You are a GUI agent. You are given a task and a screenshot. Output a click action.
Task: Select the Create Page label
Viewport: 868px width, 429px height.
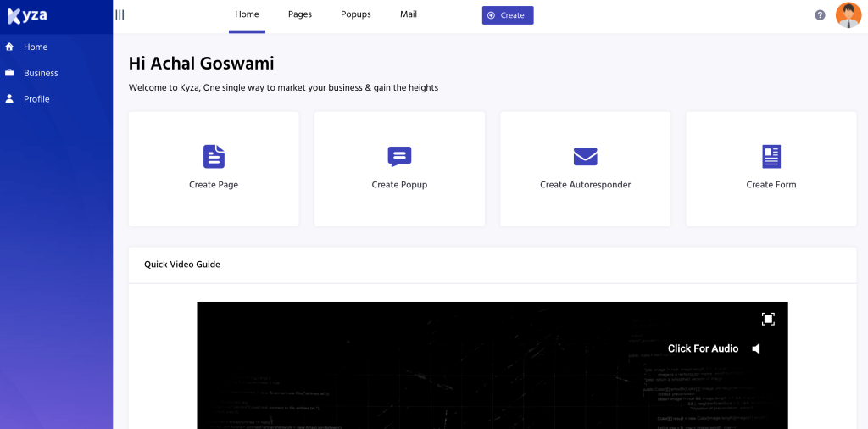click(214, 185)
